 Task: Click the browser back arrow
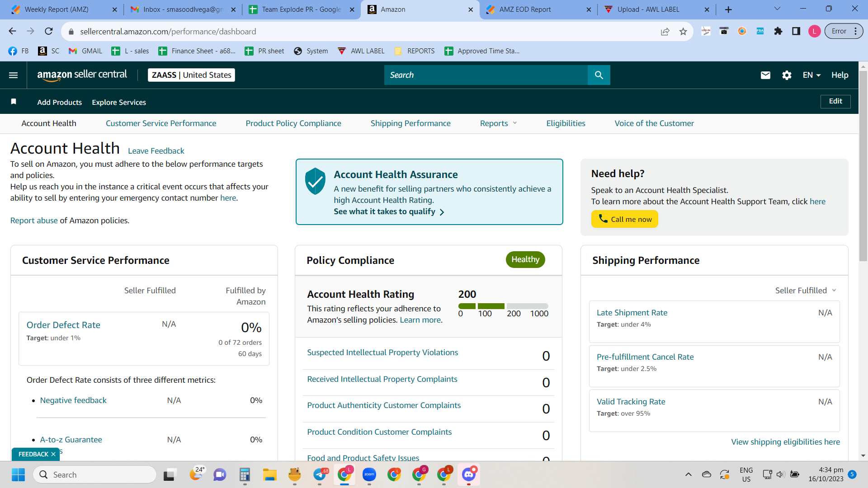click(12, 31)
